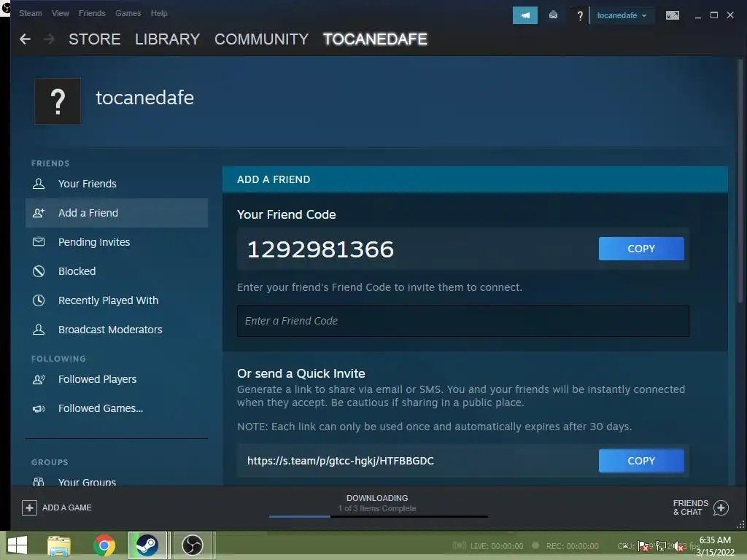
Task: Open the Help menu
Action: (159, 13)
